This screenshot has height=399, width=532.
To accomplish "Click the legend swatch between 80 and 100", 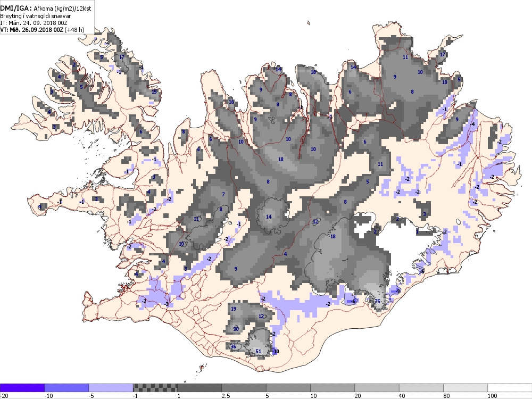I will 465,387.
